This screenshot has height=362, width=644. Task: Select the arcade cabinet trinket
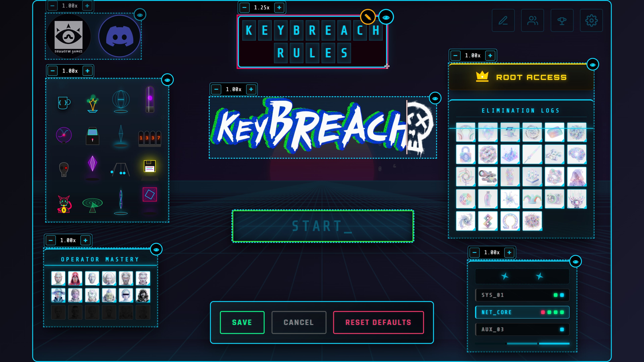pos(93,136)
